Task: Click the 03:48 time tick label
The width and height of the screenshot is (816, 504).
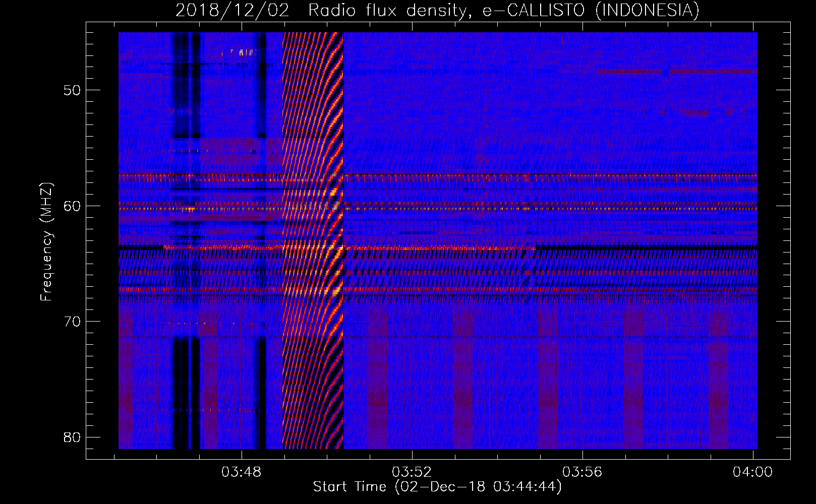Action: tap(242, 472)
